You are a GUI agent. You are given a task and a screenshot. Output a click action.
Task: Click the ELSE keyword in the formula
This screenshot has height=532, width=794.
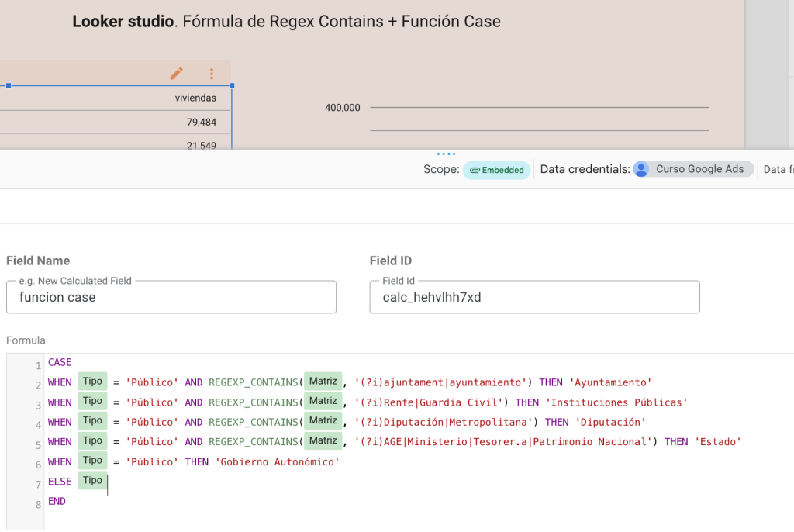(x=60, y=482)
